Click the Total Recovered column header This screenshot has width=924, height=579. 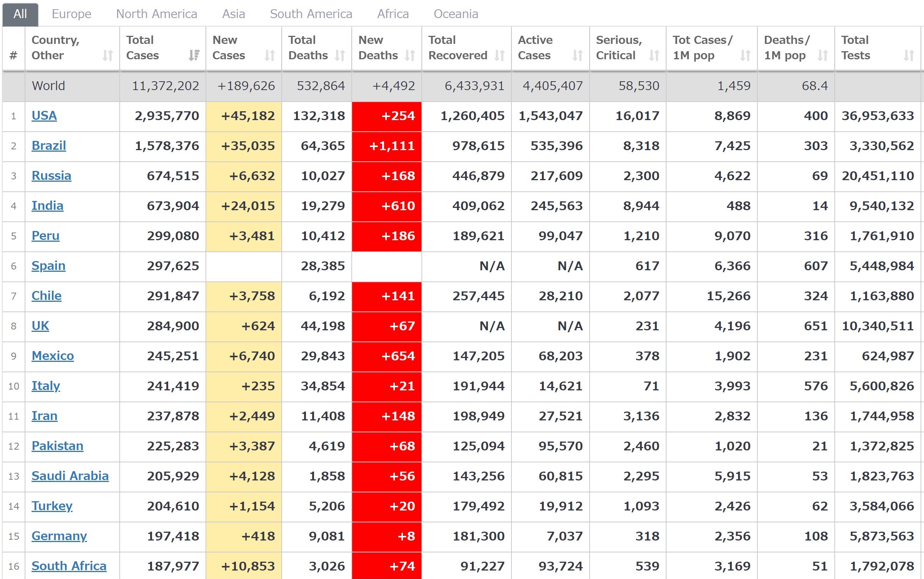point(466,48)
